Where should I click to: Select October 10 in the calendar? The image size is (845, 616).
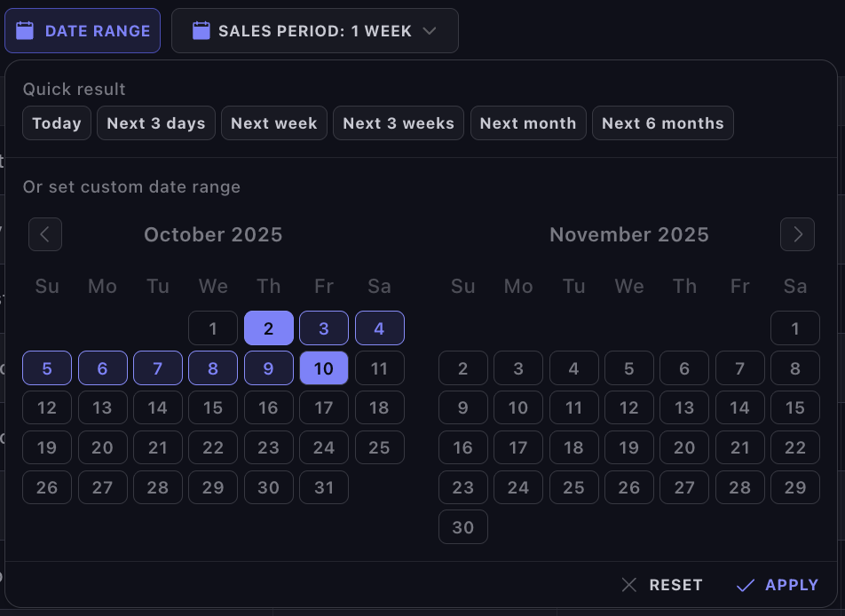pos(324,368)
